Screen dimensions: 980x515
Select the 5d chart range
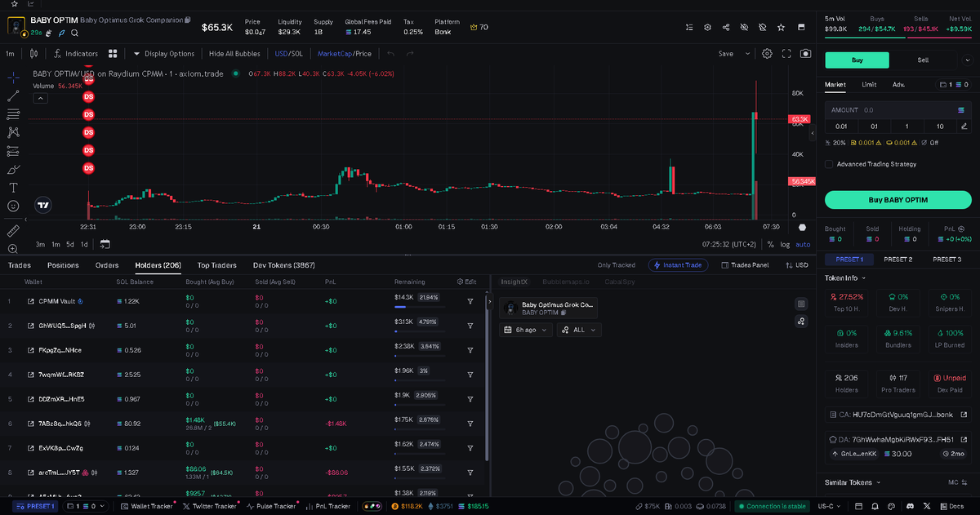point(69,244)
